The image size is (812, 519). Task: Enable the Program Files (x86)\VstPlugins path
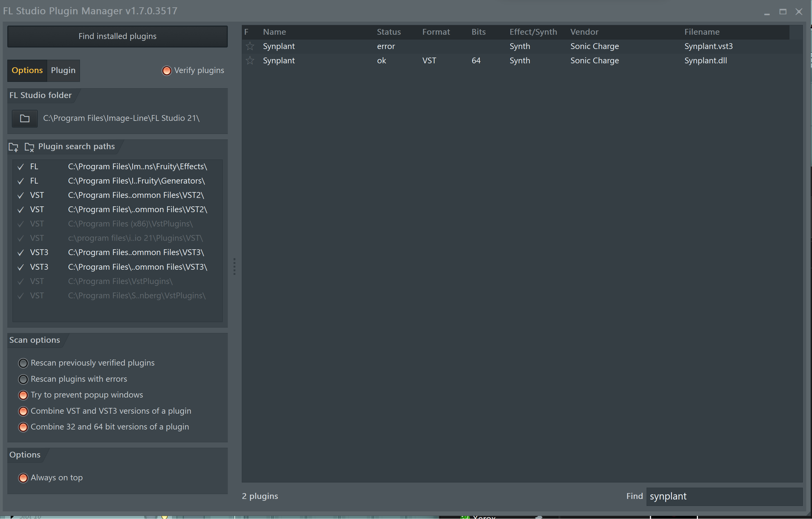(x=21, y=224)
